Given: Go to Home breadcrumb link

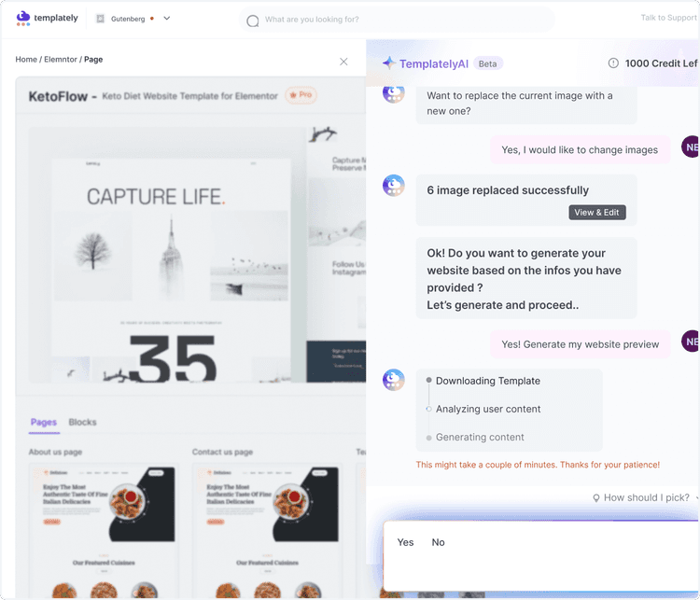Looking at the screenshot, I should click(x=26, y=60).
